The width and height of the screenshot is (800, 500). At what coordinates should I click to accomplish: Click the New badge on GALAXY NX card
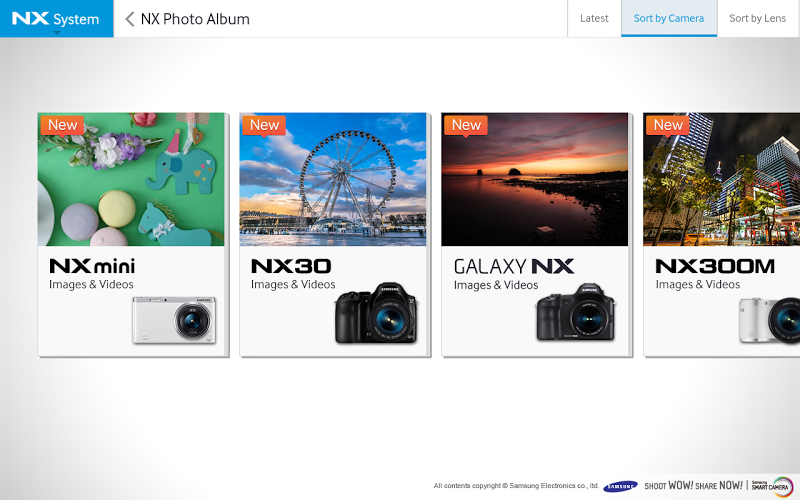[466, 126]
